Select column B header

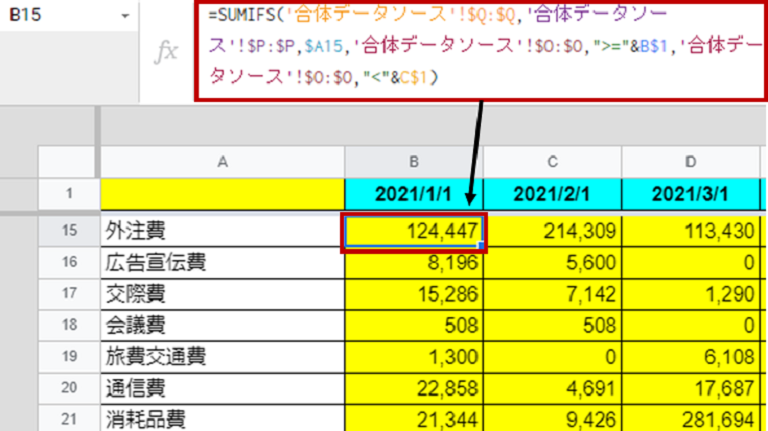415,162
